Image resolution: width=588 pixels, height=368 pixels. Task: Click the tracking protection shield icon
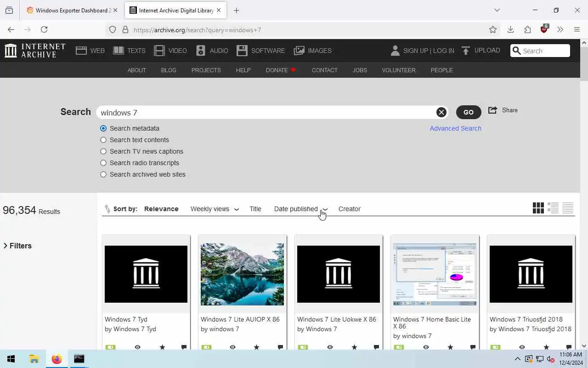click(x=113, y=30)
